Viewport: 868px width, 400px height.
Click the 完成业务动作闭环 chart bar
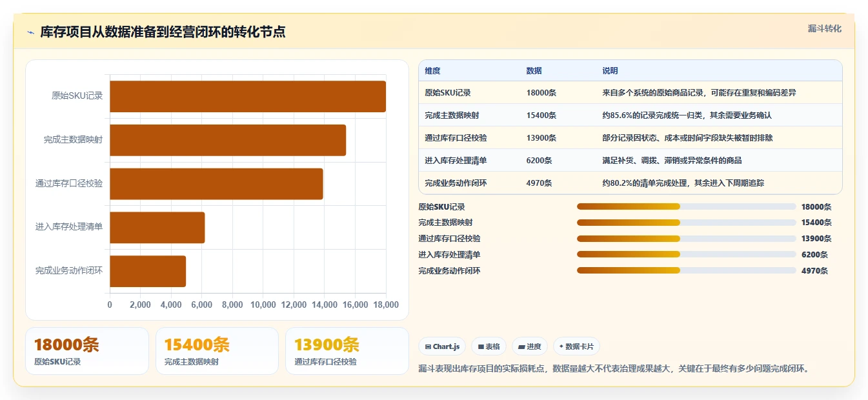[148, 271]
